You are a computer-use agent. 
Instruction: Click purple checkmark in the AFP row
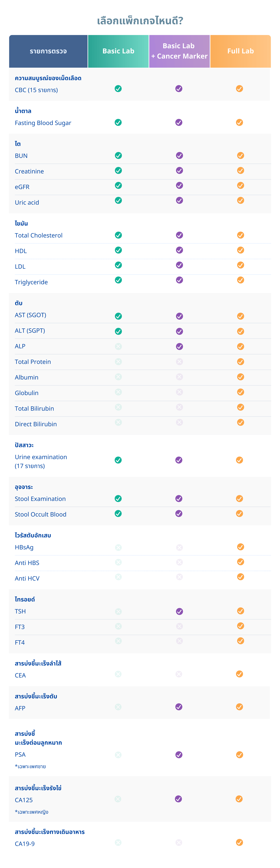pyautogui.click(x=179, y=707)
